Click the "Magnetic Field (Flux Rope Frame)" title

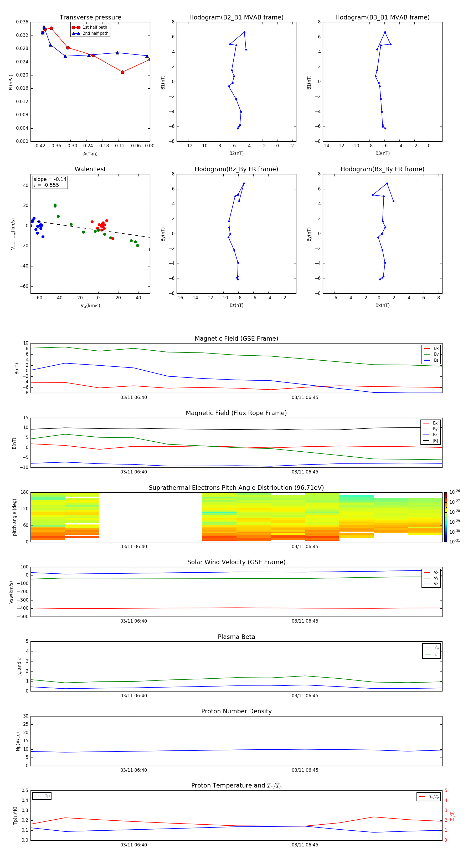[x=236, y=413]
